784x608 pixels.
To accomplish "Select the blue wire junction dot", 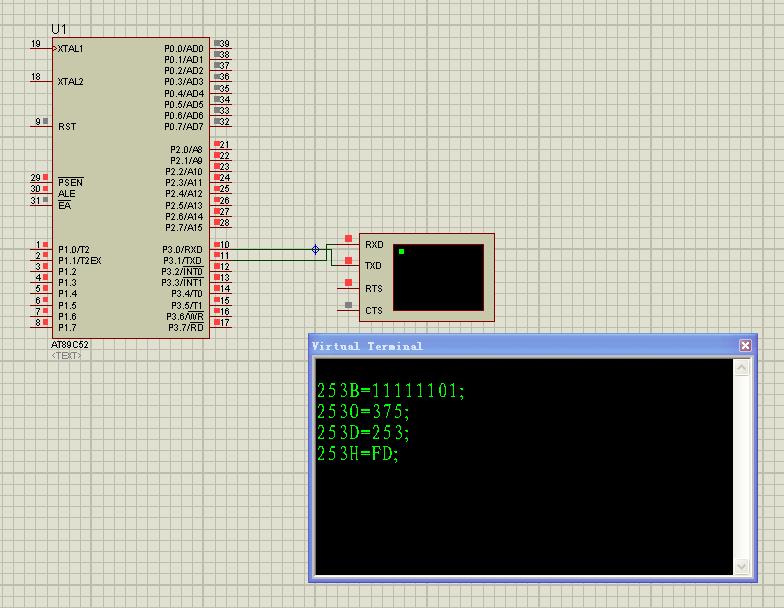I will point(316,249).
